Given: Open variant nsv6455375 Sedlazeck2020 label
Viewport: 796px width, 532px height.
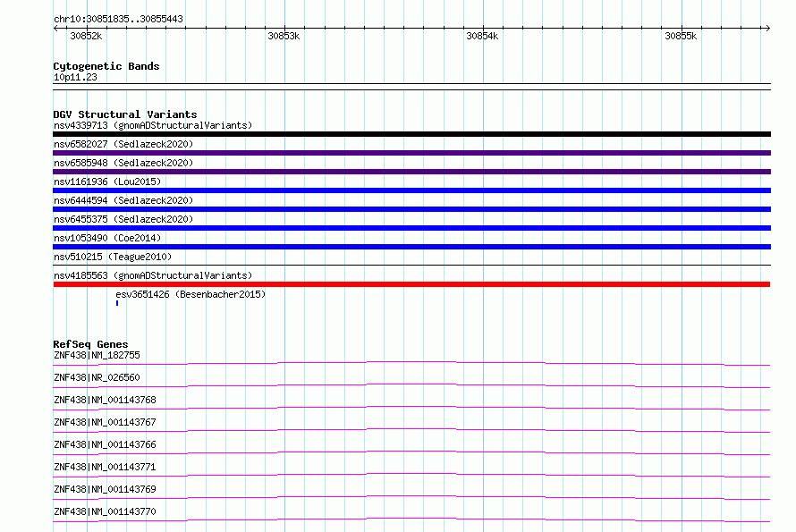Looking at the screenshot, I should click(x=123, y=219).
